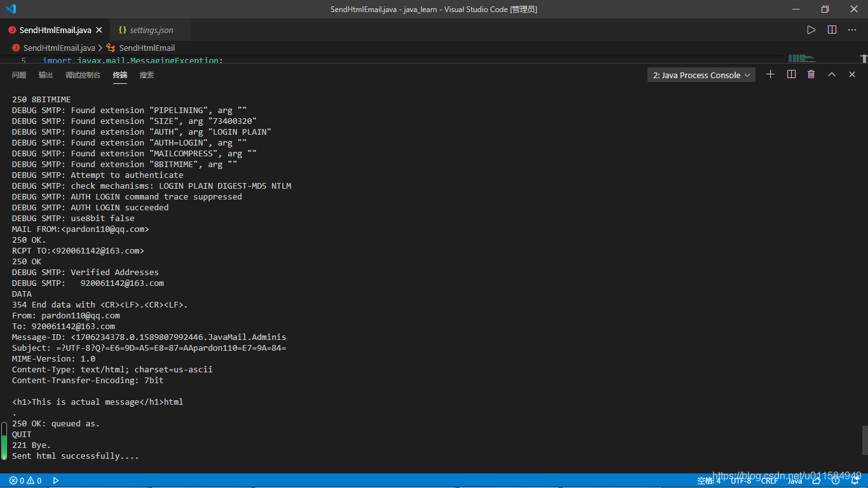Viewport: 868px width, 488px height.
Task: Click 'AUTH LOGIN command trace suppressed' line
Action: (126, 196)
